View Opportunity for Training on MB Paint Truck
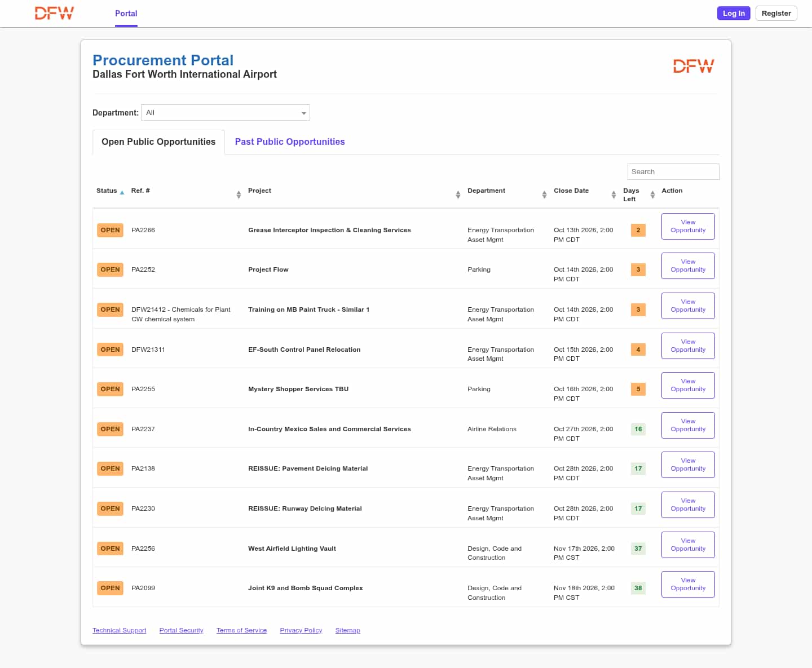This screenshot has width=812, height=668. 688,306
